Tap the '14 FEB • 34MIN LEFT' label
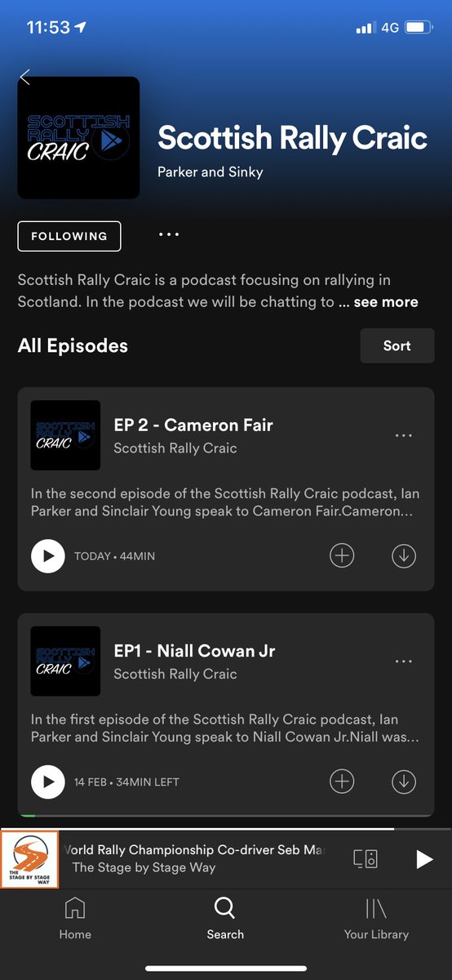 126,782
